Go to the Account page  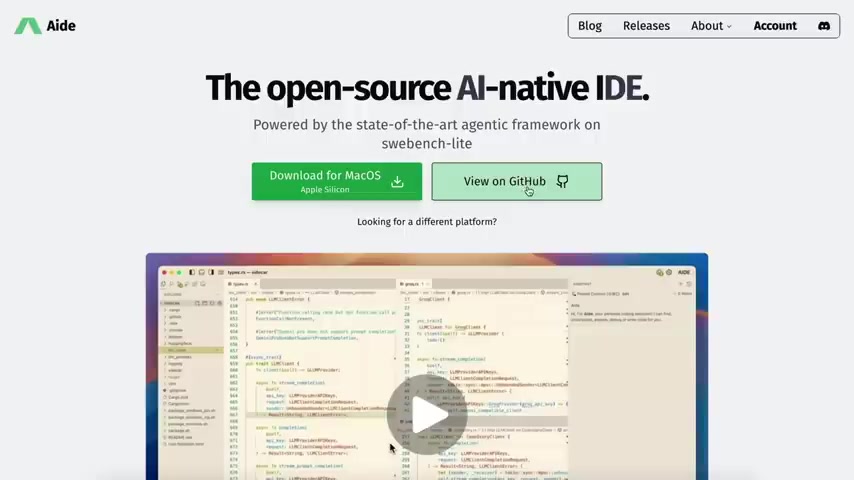774,26
